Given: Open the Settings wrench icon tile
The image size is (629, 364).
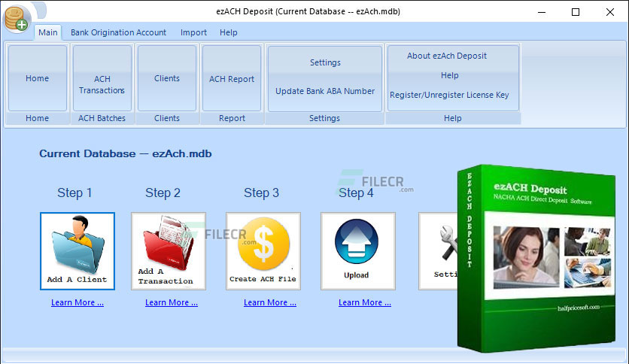Looking at the screenshot, I should 438,251.
